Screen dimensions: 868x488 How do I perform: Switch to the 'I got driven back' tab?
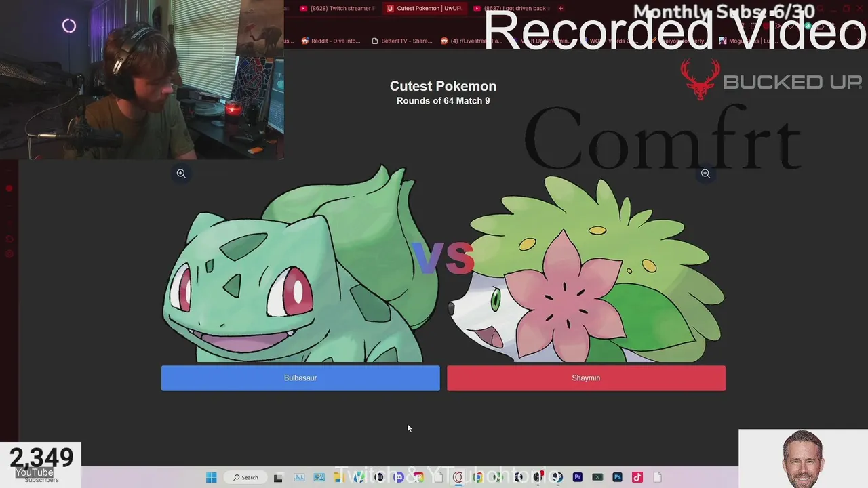pyautogui.click(x=512, y=8)
